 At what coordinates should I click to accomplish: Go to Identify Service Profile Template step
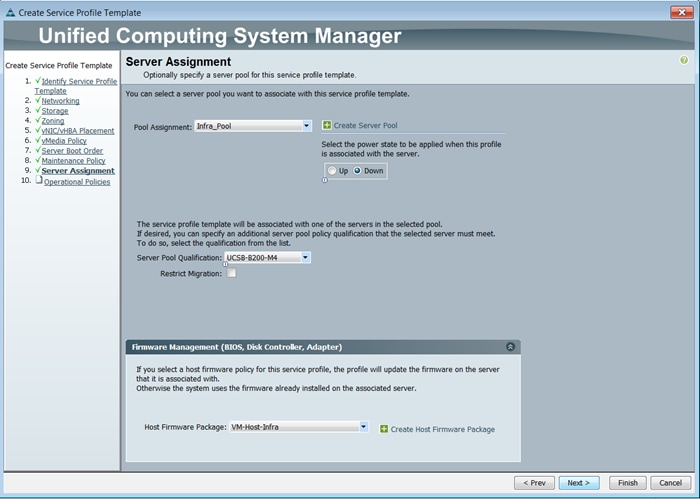pos(76,86)
